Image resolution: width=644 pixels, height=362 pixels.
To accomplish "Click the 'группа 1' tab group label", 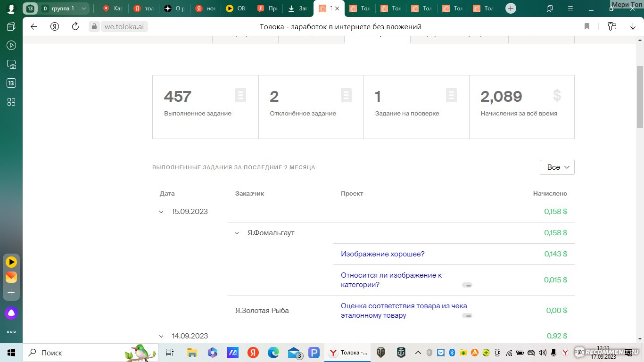I will [x=63, y=8].
